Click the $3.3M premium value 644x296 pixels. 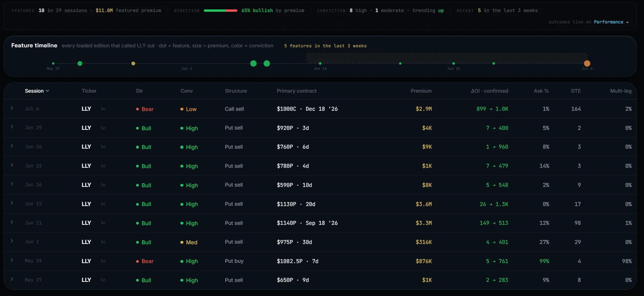click(424, 223)
